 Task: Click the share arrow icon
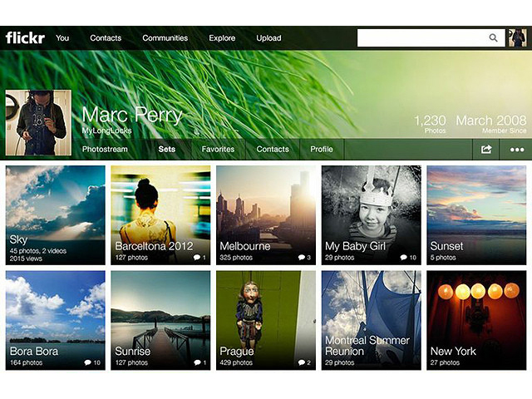pos(486,150)
